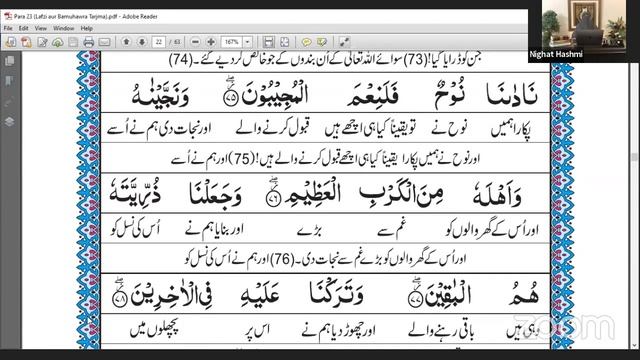Open the Help menu
This screenshot has width=640, height=360.
(87, 28)
